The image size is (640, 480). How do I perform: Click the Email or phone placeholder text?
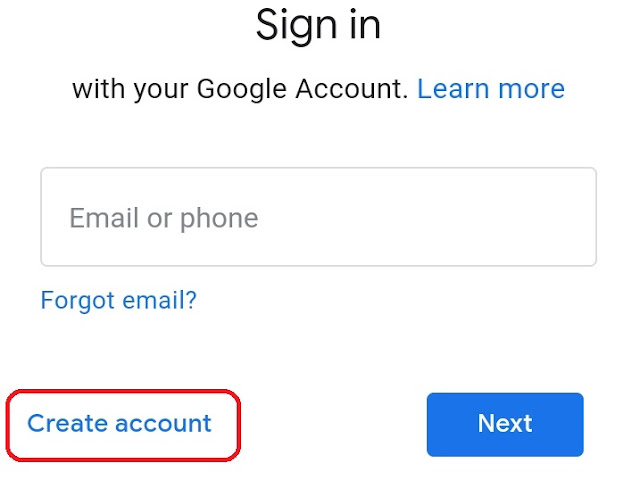click(164, 218)
